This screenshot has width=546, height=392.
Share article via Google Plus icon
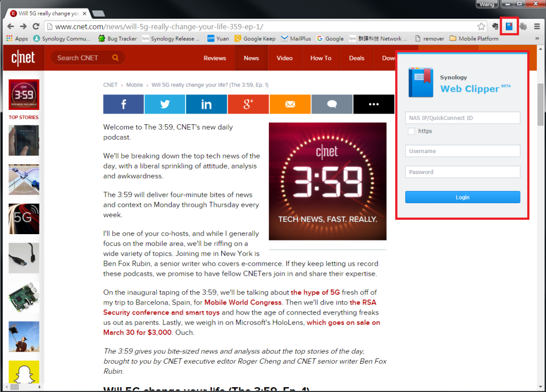248,104
